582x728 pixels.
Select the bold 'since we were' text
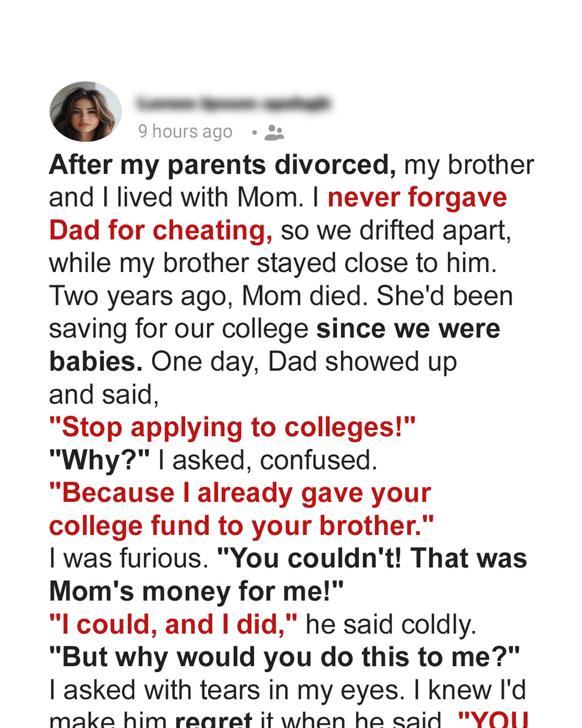[x=408, y=329]
